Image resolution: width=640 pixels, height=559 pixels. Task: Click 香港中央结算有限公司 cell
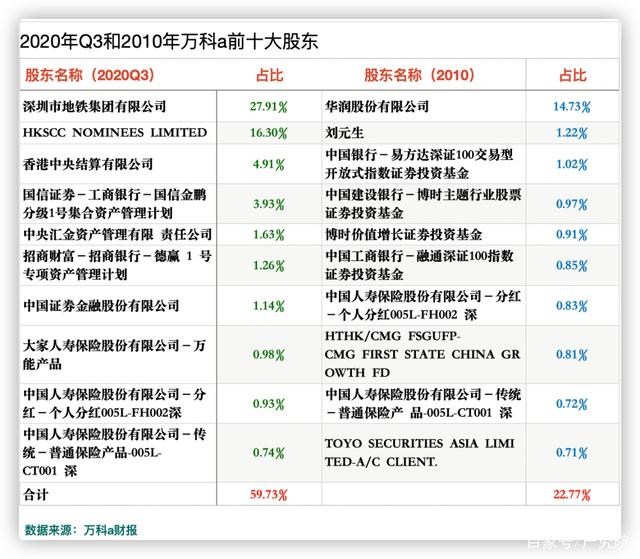point(88,164)
